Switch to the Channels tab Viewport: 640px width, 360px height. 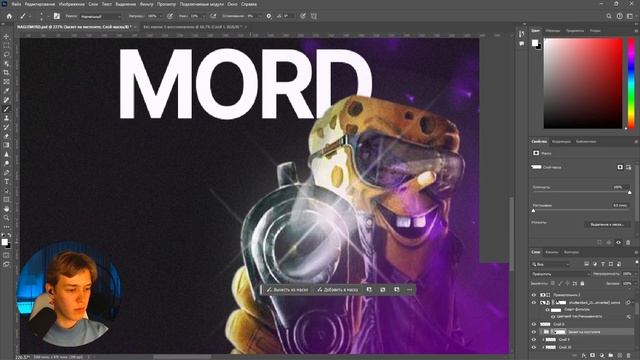point(552,252)
